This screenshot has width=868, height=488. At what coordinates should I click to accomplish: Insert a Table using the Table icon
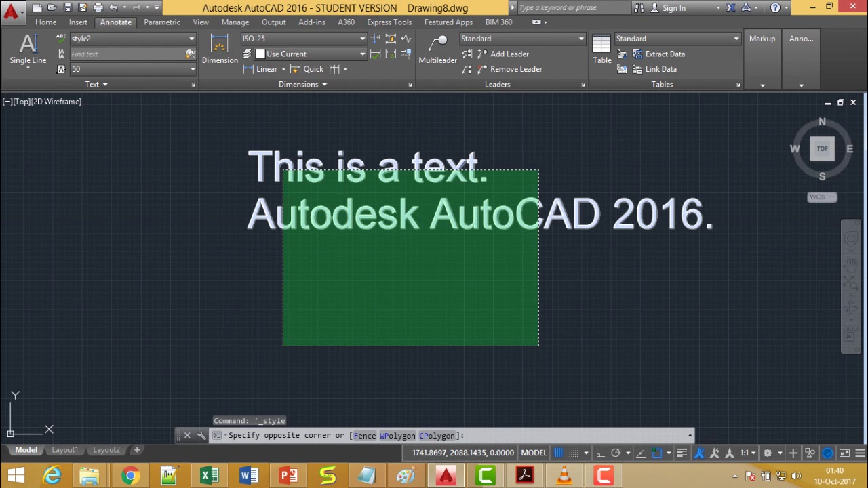[x=601, y=49]
